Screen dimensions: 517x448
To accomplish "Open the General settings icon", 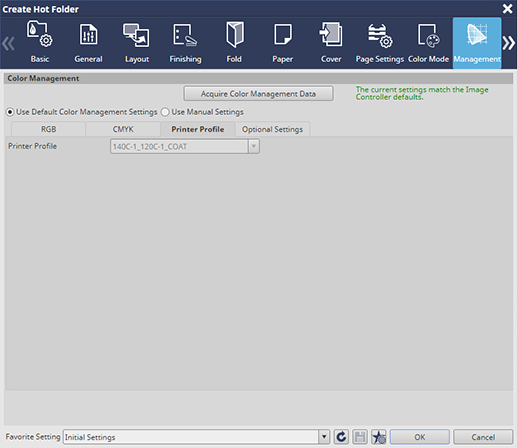I will click(x=88, y=43).
